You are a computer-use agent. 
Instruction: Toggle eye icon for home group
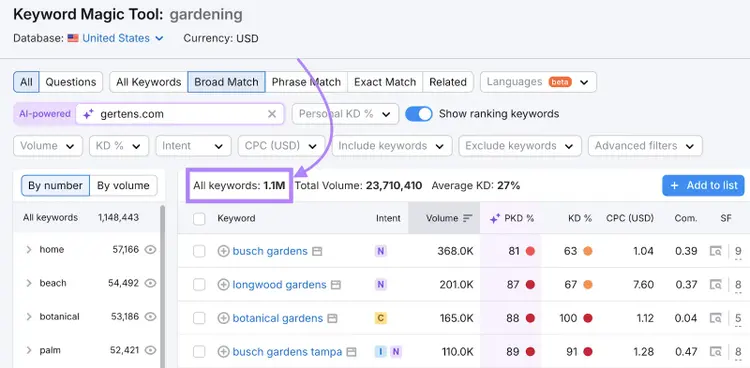(x=151, y=249)
